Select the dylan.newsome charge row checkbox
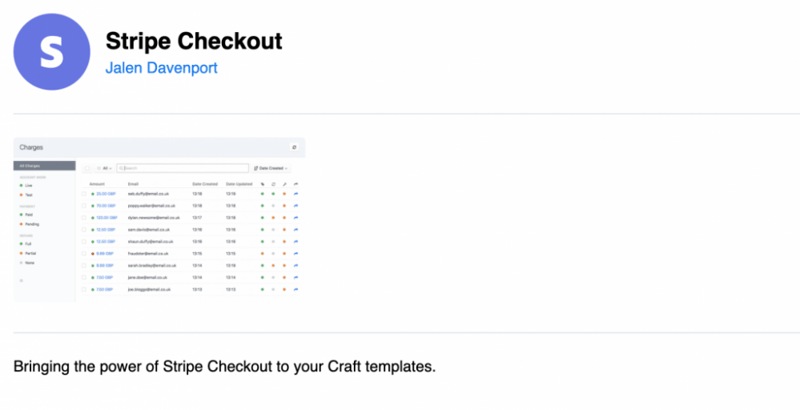 tap(84, 217)
